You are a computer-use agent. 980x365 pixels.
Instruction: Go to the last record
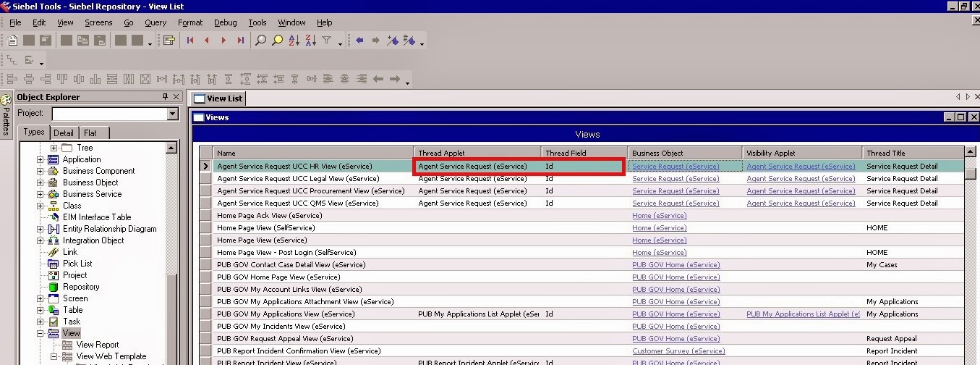[241, 41]
